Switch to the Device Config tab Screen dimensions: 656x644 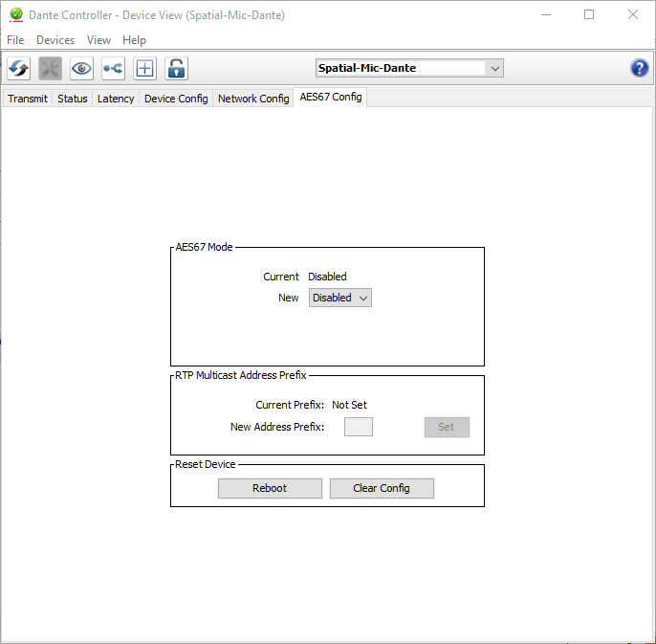point(176,99)
